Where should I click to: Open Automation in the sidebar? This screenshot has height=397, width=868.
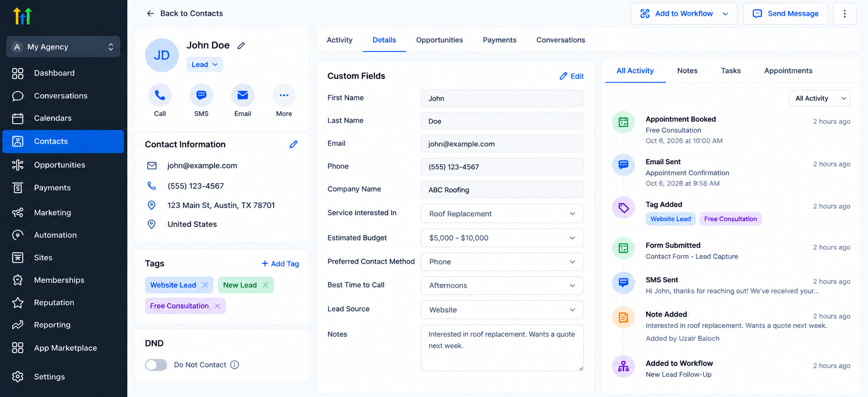[63, 235]
